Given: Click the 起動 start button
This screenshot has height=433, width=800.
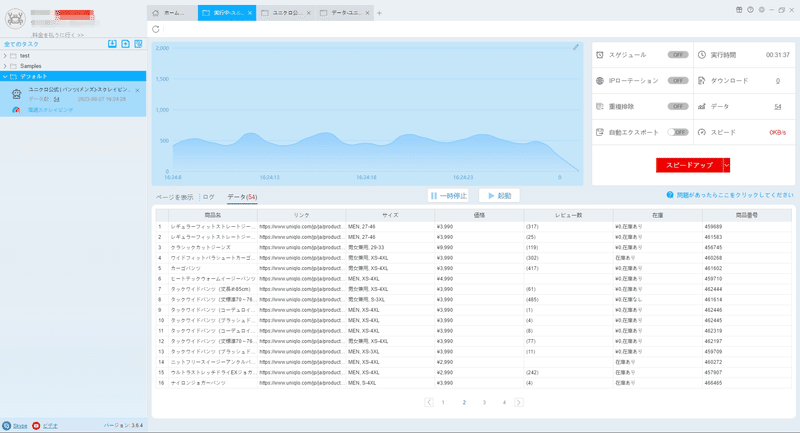Looking at the screenshot, I should pyautogui.click(x=499, y=195).
